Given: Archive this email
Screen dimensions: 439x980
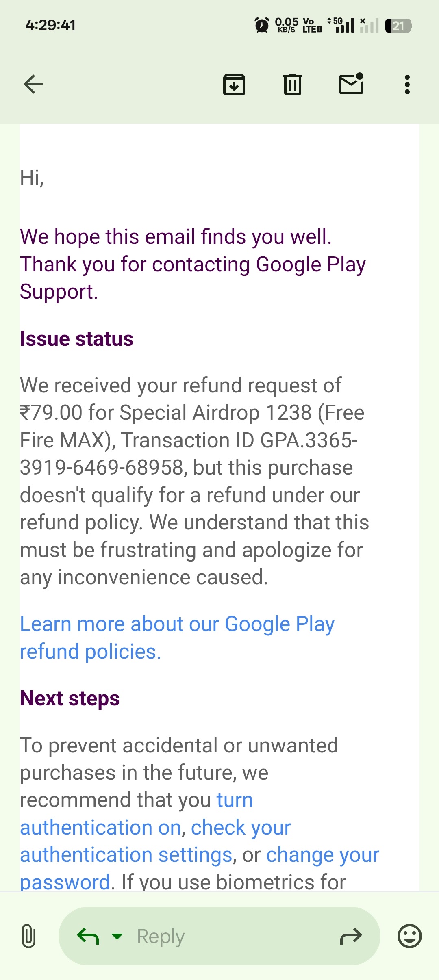Looking at the screenshot, I should 234,85.
